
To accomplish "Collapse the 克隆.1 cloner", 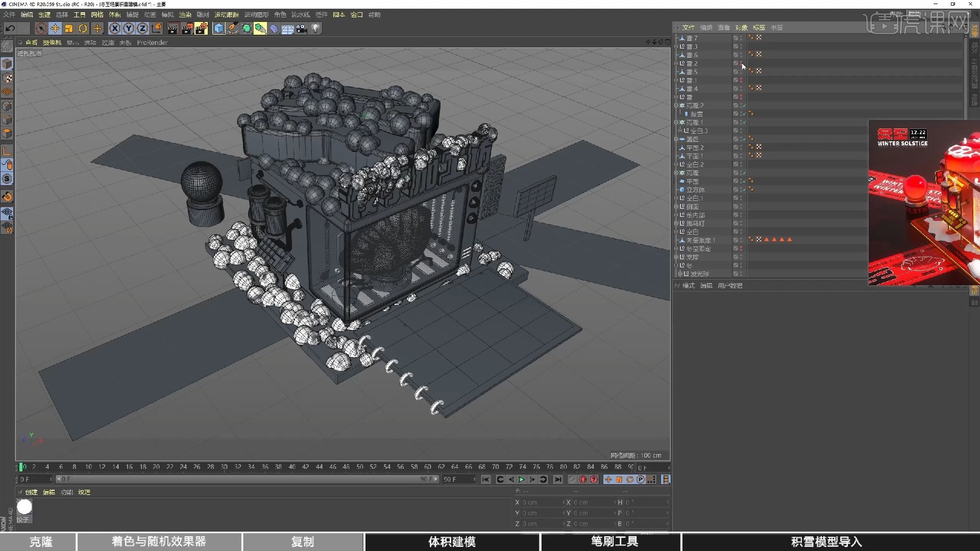I will tap(676, 122).
